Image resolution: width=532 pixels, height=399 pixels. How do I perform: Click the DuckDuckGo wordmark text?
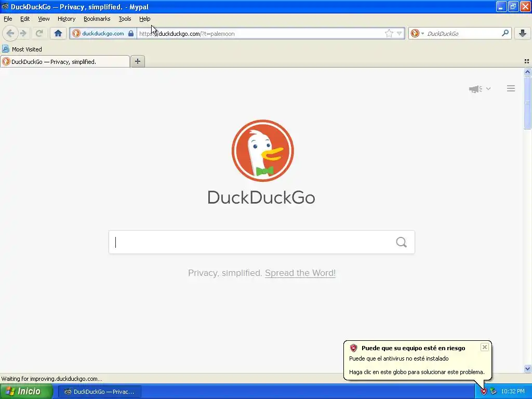pos(261,197)
